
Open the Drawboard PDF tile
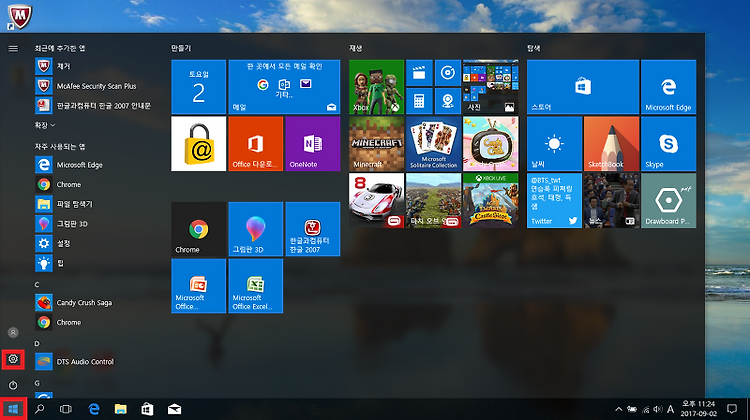(668, 200)
